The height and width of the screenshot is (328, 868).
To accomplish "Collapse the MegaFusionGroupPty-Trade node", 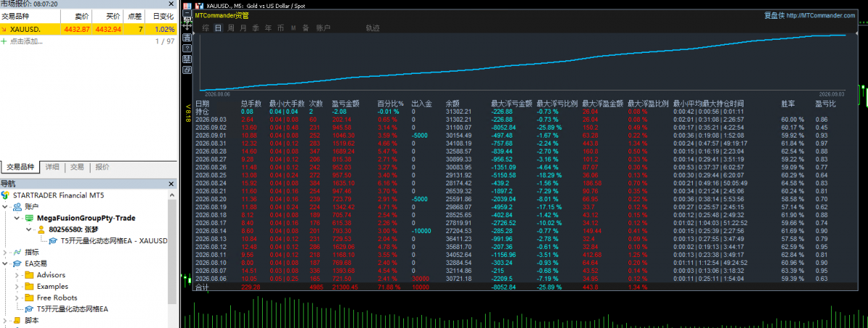I will [x=17, y=218].
